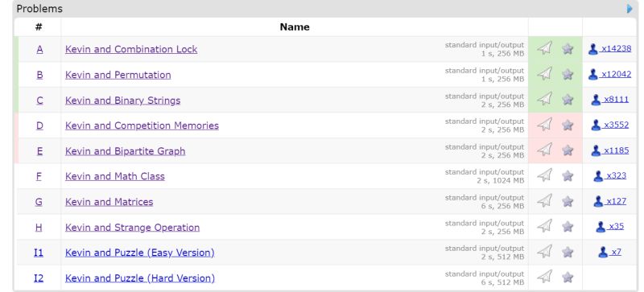Toggle favorite star for Kevin and Bipartite Graph
Screen dimensions: 644x292
pos(568,150)
